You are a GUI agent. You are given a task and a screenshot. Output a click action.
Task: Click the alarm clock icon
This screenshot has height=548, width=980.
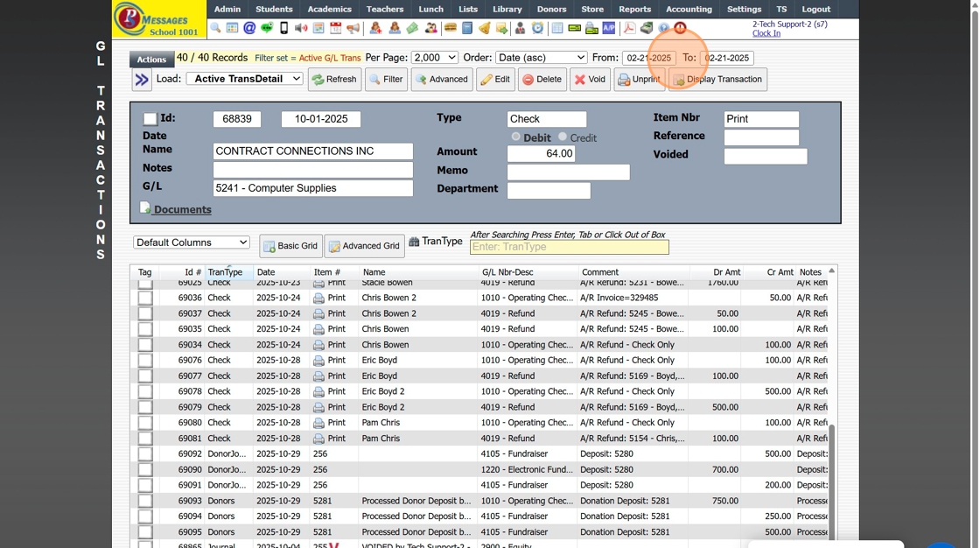[x=537, y=28]
